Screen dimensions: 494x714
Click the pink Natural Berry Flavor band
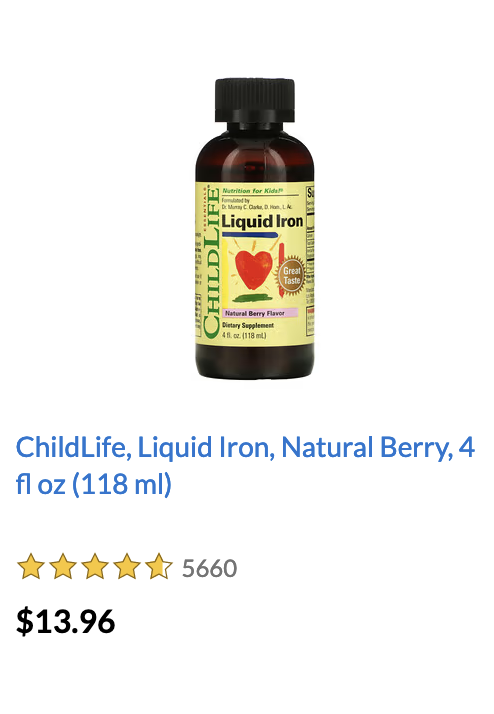(x=260, y=313)
